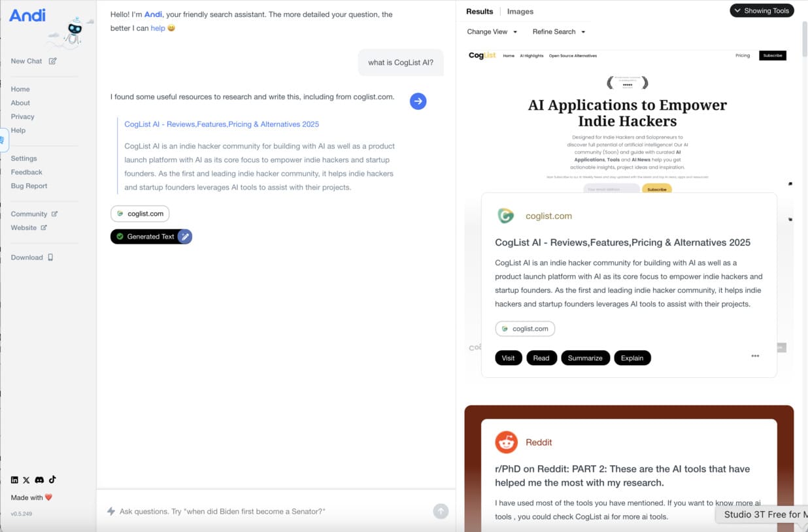808x532 pixels.
Task: Click the Andi name link in greeting
Action: (x=153, y=14)
